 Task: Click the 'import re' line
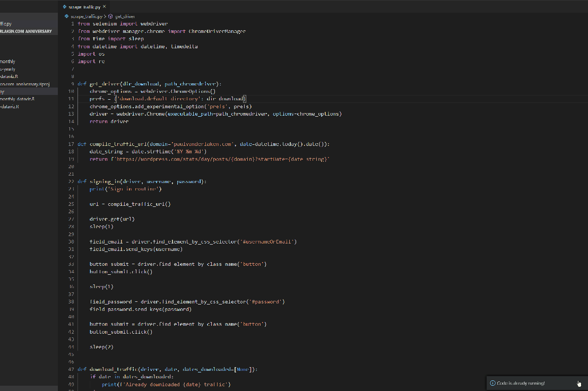tap(91, 62)
